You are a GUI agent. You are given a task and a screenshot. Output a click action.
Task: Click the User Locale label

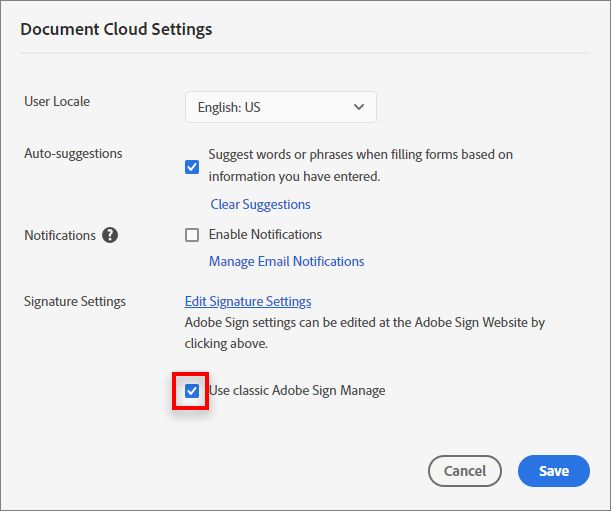tap(57, 102)
